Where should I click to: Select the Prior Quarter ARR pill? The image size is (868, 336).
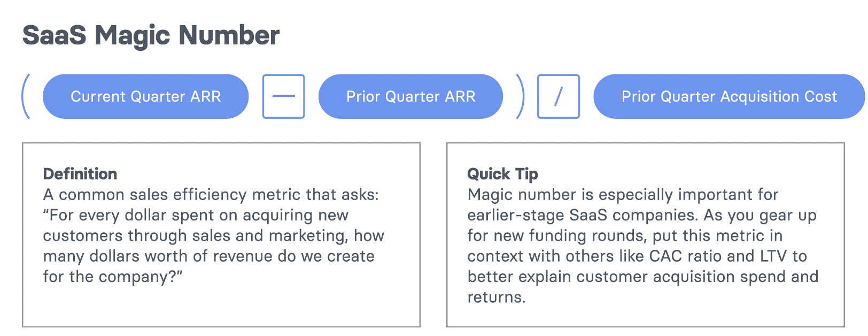pos(410,96)
